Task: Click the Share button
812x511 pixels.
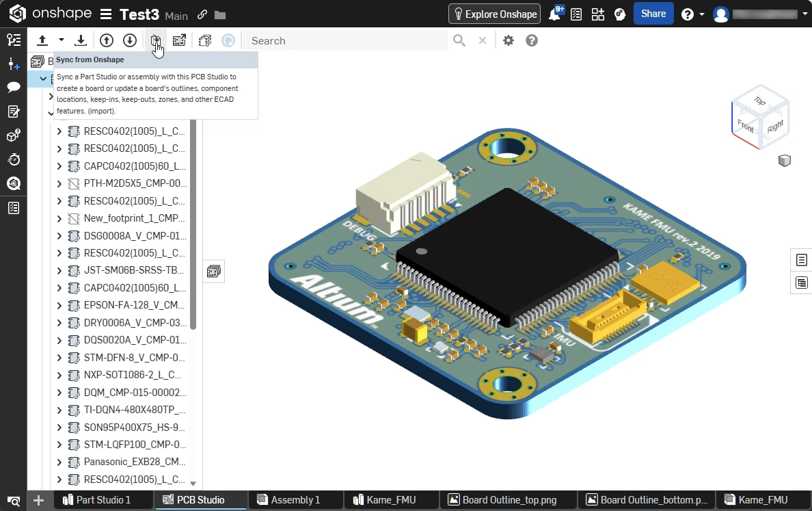Action: (653, 14)
